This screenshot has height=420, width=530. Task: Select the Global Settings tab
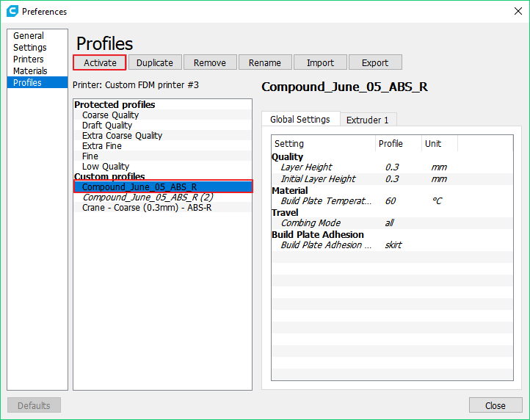click(300, 120)
